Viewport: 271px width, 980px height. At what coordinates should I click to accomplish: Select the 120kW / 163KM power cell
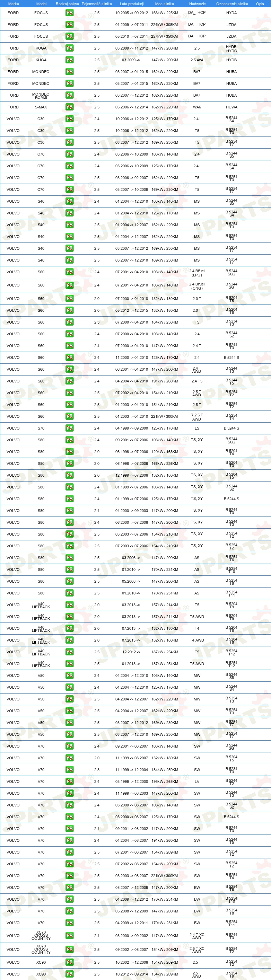[x=164, y=452]
